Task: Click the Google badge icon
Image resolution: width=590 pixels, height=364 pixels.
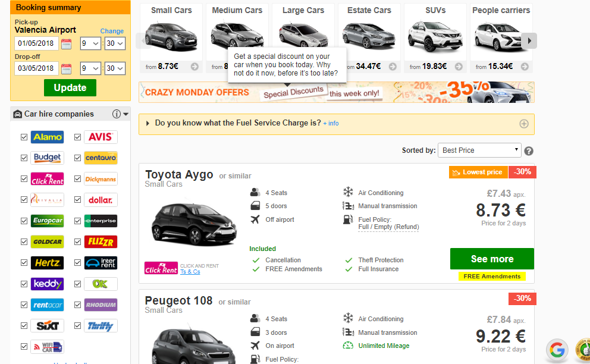Action: click(x=557, y=350)
